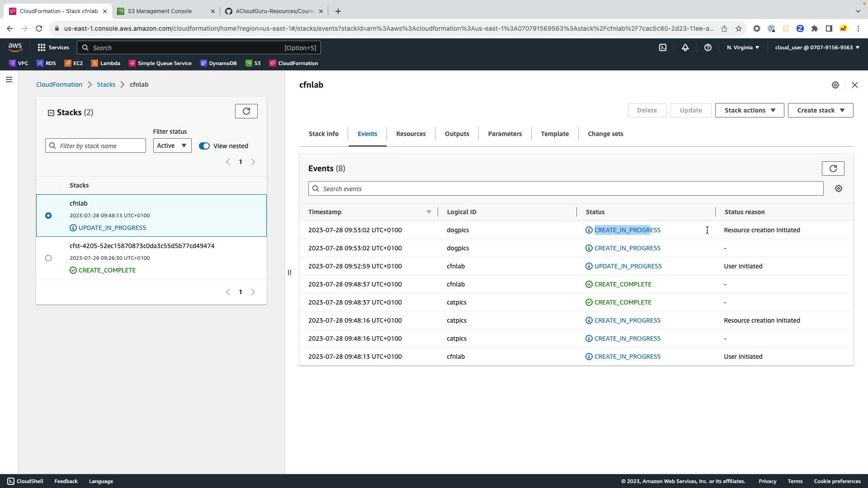Switch to the Template tab

tap(554, 134)
